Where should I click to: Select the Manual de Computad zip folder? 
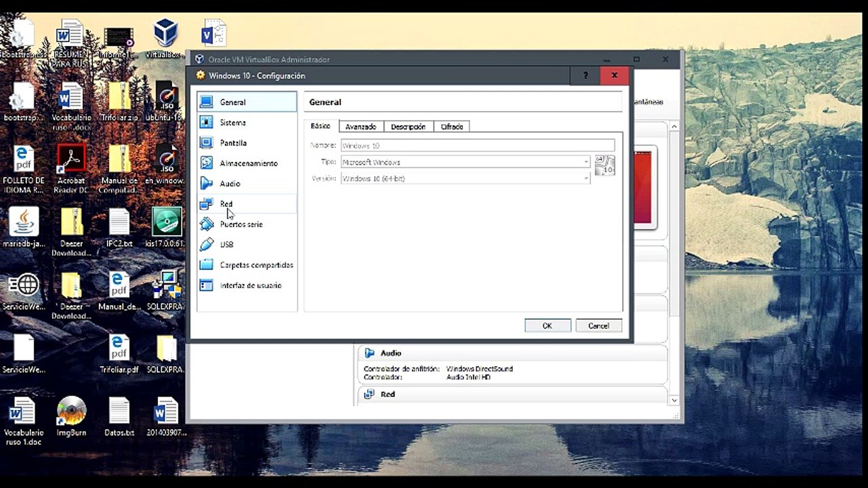[119, 169]
